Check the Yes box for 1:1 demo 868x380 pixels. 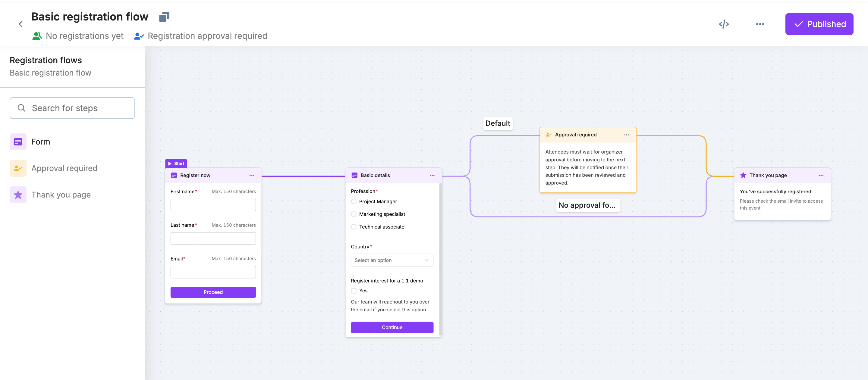point(354,291)
